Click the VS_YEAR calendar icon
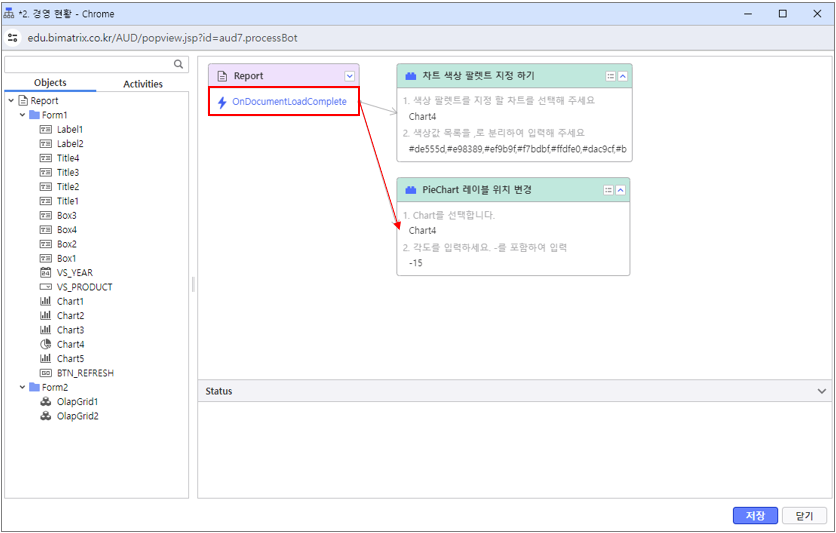 point(46,273)
